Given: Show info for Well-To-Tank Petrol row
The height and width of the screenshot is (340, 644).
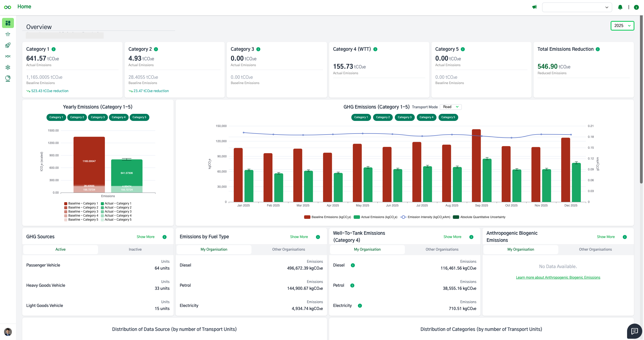Looking at the screenshot, I should (x=352, y=285).
